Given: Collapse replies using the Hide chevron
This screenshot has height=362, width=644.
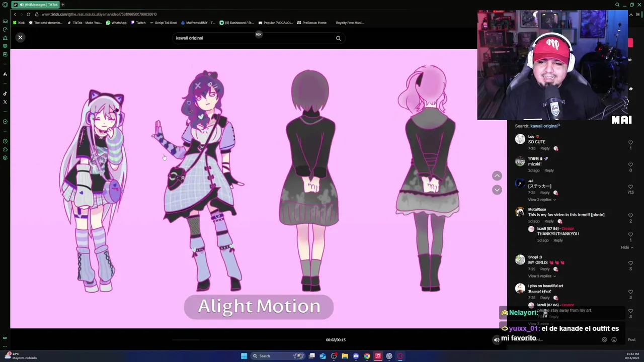Looking at the screenshot, I should coord(627,247).
